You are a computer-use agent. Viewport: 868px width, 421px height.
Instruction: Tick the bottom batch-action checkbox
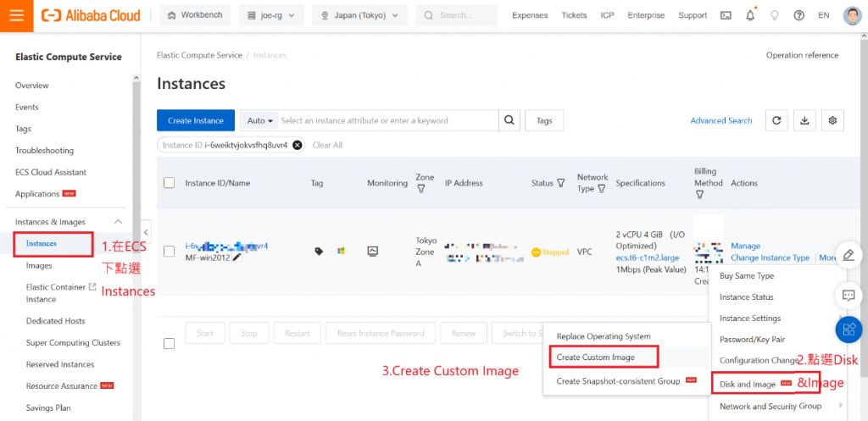[170, 344]
